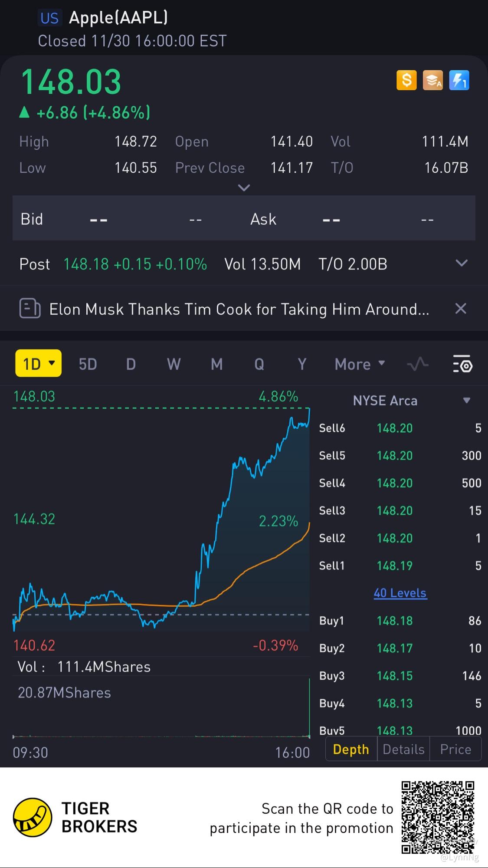Open the NYSE Arca exchange dropdown
Screen dimensions: 488x868
click(x=467, y=400)
